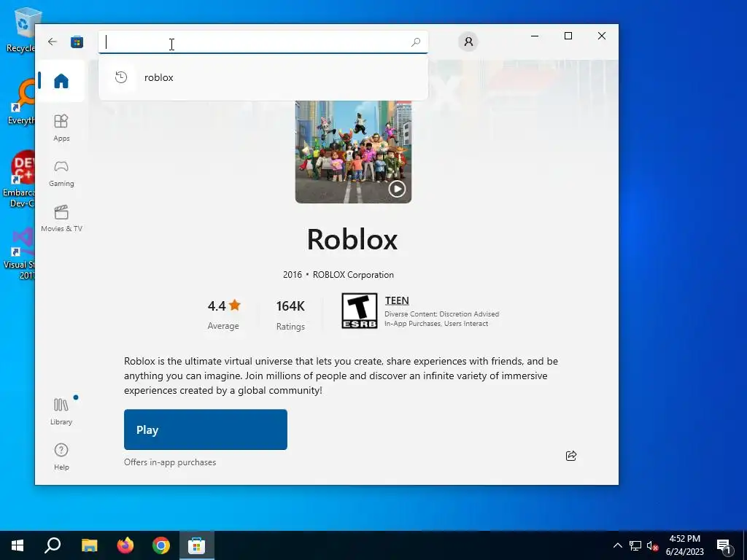This screenshot has height=560, width=747.
Task: Open the Apps section
Action: point(61,128)
